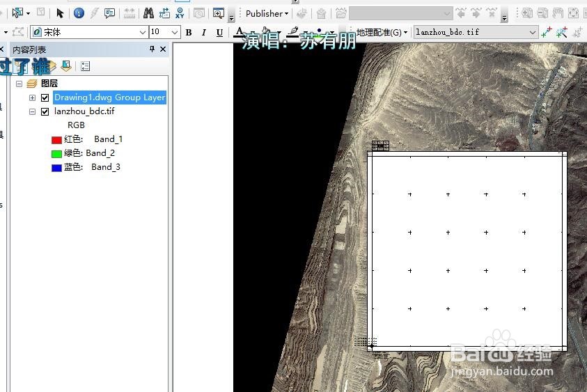This screenshot has height=392, width=587.
Task: Open Publisher toolbar options overflow arrow
Action: [504, 17]
